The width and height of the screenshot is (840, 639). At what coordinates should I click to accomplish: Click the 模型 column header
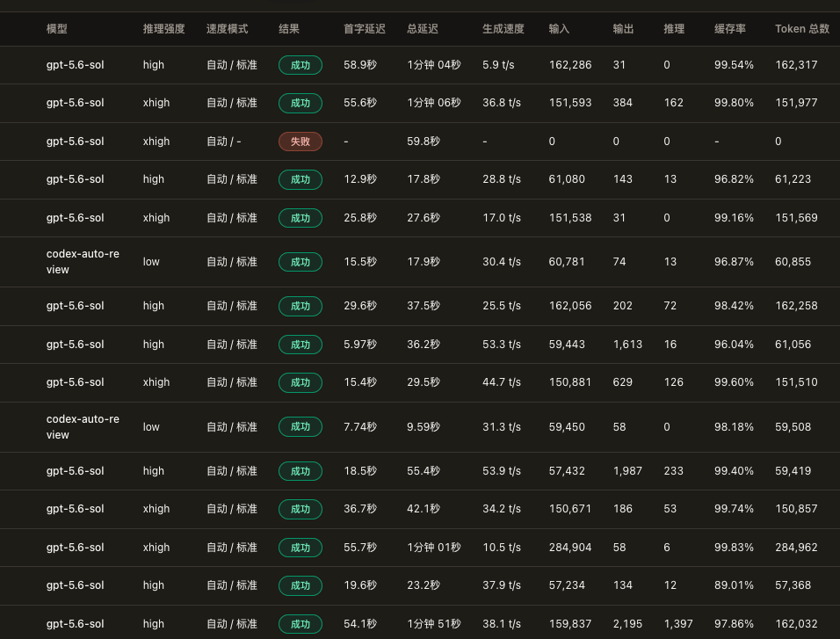coord(57,29)
